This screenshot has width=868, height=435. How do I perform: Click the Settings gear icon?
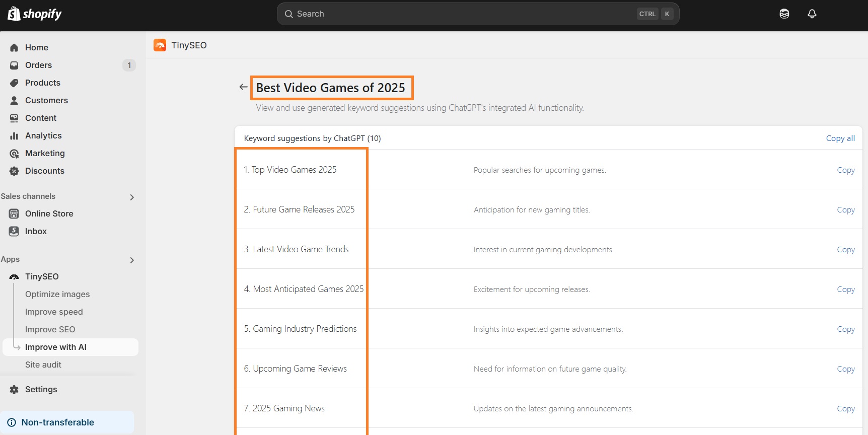[14, 389]
